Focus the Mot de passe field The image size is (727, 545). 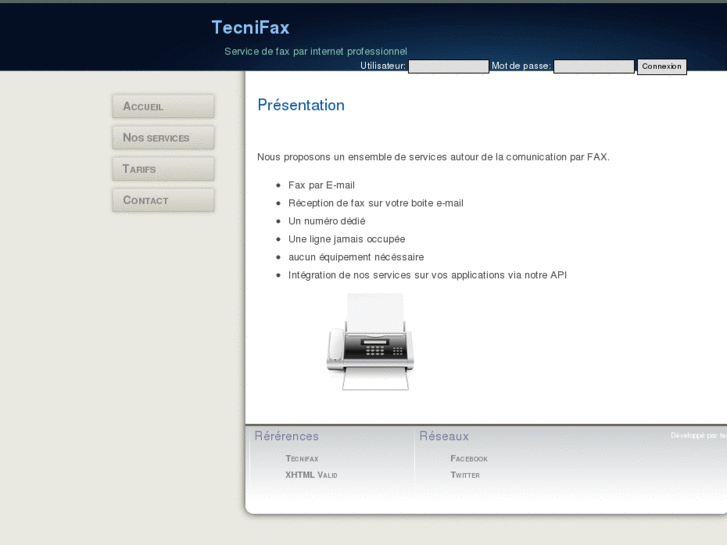click(594, 66)
